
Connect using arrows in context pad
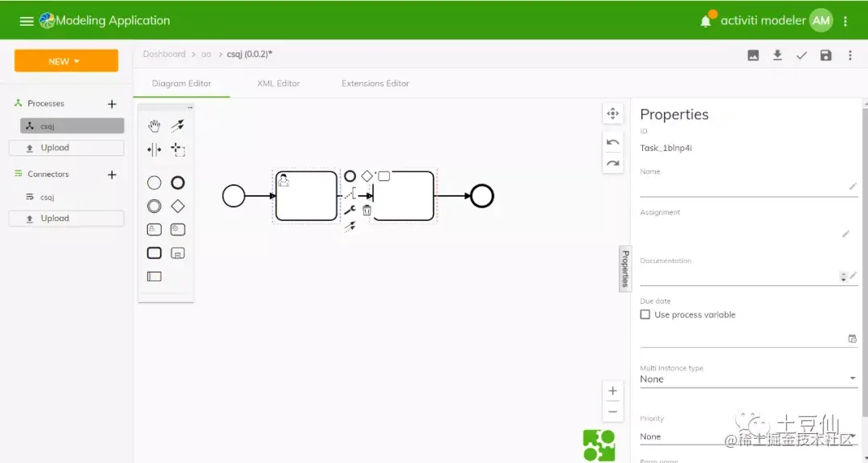350,227
